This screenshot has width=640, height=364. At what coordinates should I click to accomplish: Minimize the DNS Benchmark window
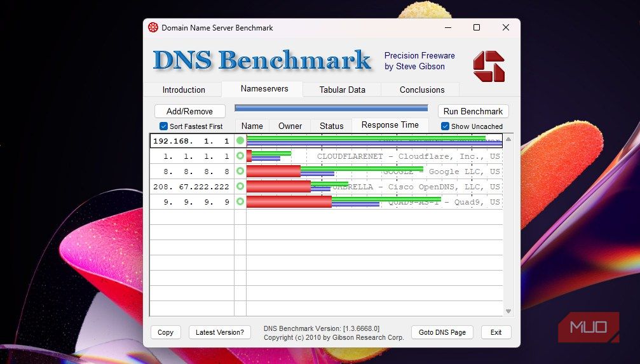point(448,28)
